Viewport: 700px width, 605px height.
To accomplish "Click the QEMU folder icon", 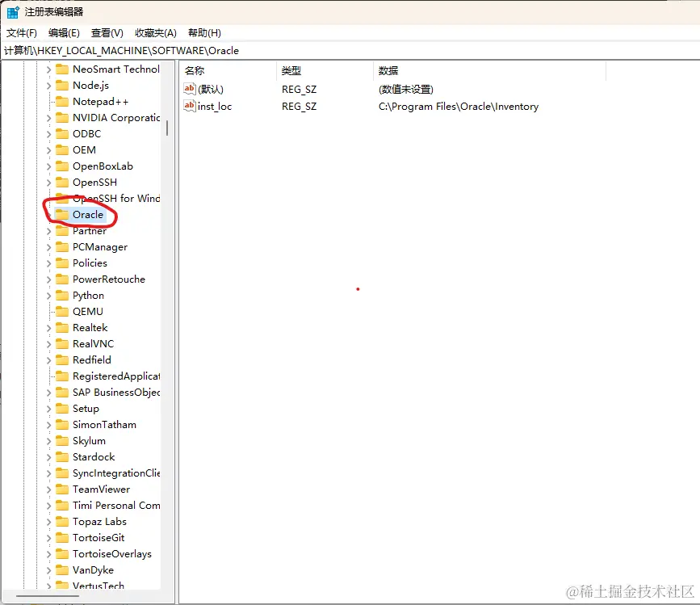I will coord(61,311).
